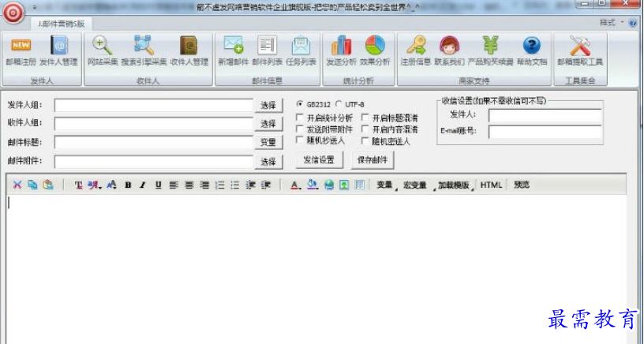This screenshot has height=344, width=644.
Task: Open the 加载模版 load template dropdown
Action: pos(455,185)
